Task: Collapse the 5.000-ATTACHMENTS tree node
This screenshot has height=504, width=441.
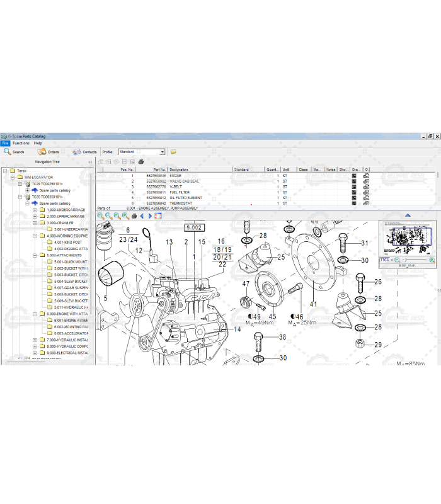Action: 35,255
